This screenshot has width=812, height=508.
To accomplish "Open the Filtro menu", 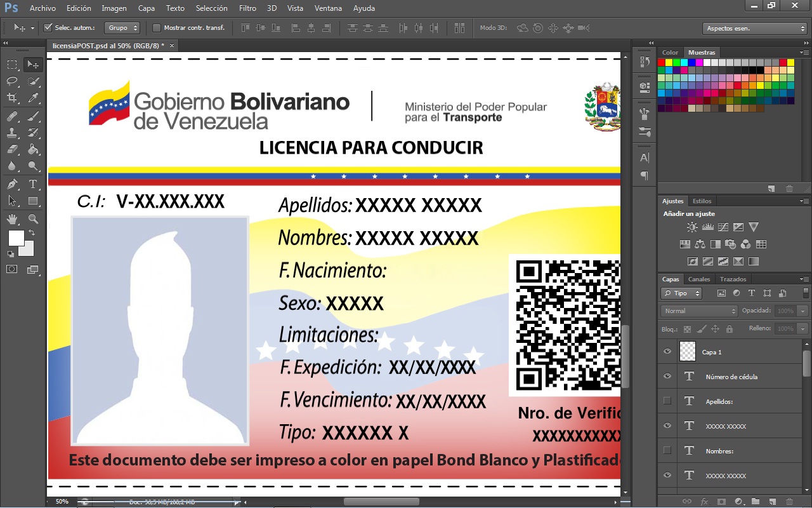I will [247, 8].
